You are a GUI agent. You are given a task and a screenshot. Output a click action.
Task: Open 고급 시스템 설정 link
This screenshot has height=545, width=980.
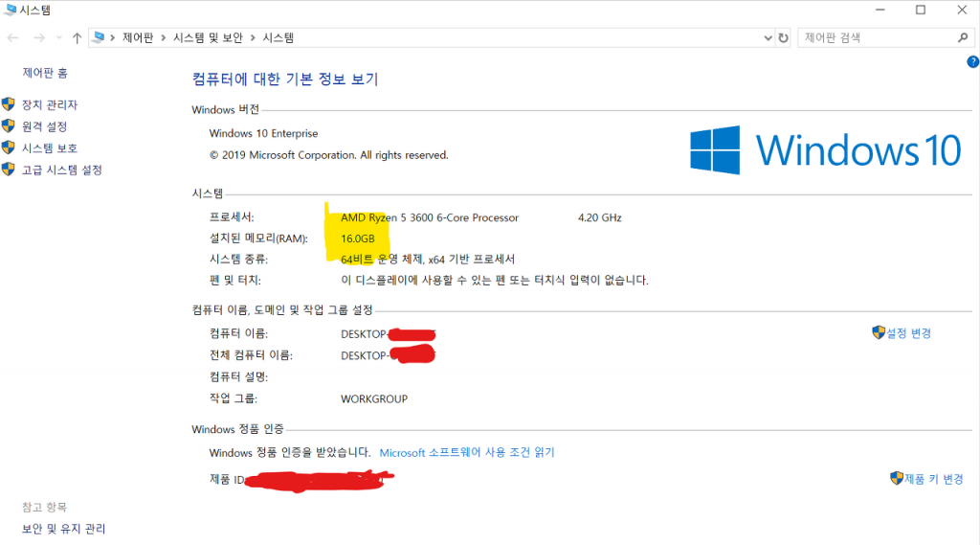click(x=62, y=170)
